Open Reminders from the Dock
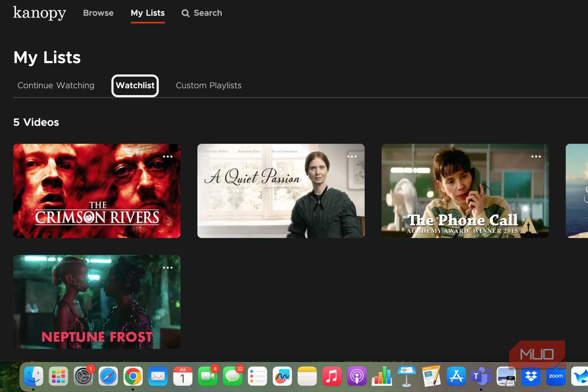588x392 pixels. 257,376
